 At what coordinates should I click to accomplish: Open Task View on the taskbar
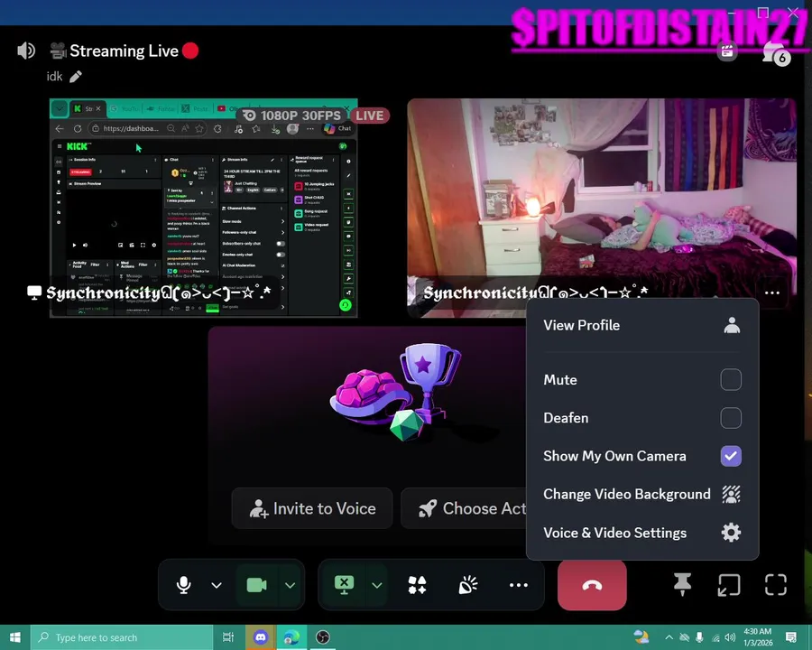pyautogui.click(x=228, y=637)
